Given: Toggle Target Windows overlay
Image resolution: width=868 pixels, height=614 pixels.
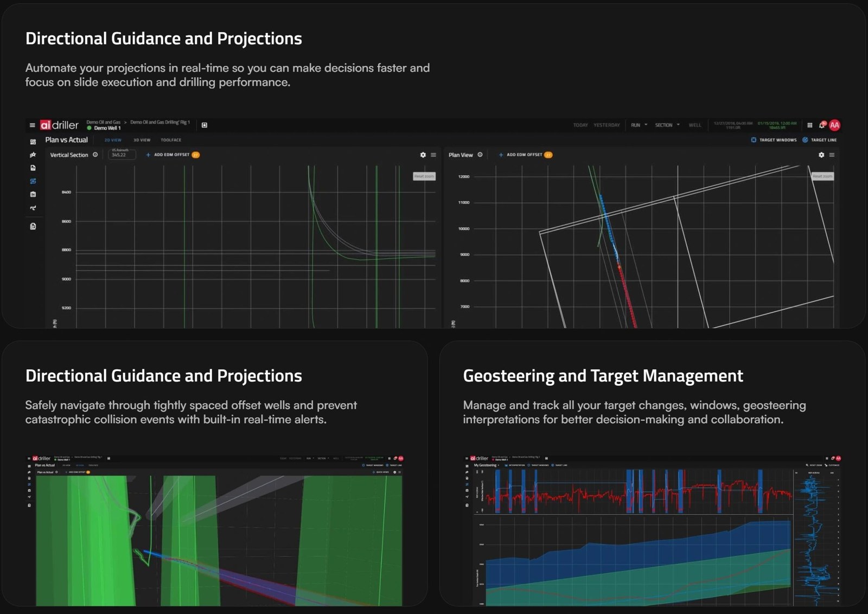Looking at the screenshot, I should point(774,140).
